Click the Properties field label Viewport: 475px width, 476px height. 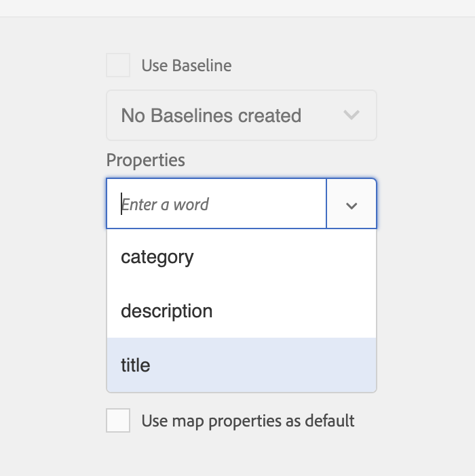click(145, 160)
